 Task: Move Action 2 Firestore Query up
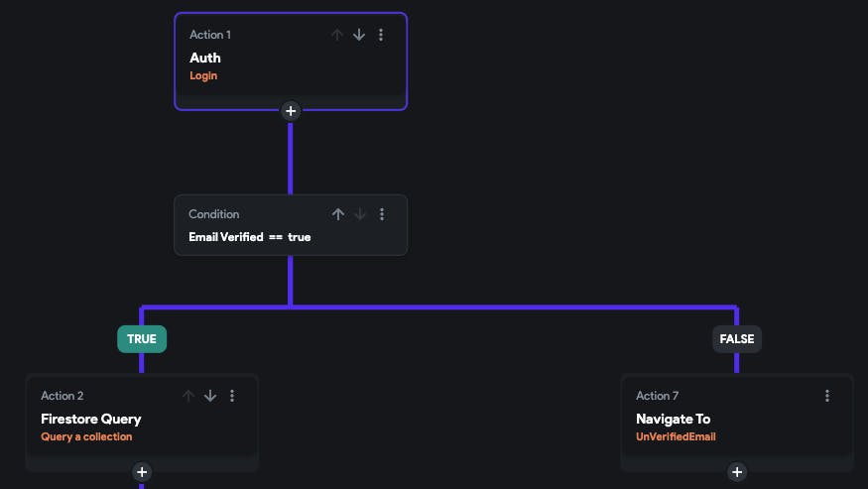[188, 396]
